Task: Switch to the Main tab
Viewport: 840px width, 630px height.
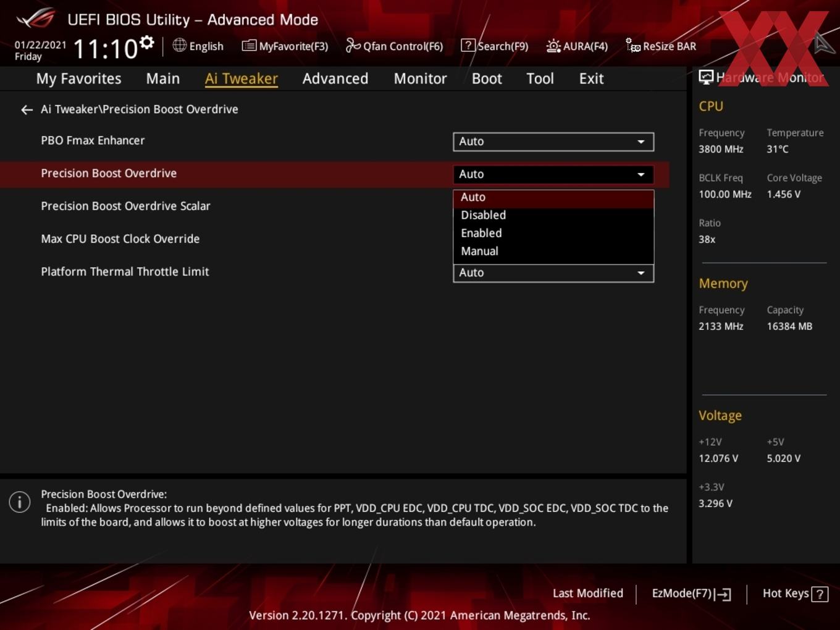Action: click(x=162, y=78)
